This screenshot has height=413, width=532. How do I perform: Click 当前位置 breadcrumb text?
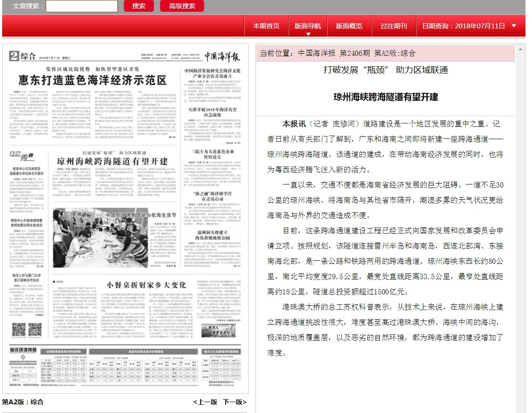[x=338, y=53]
